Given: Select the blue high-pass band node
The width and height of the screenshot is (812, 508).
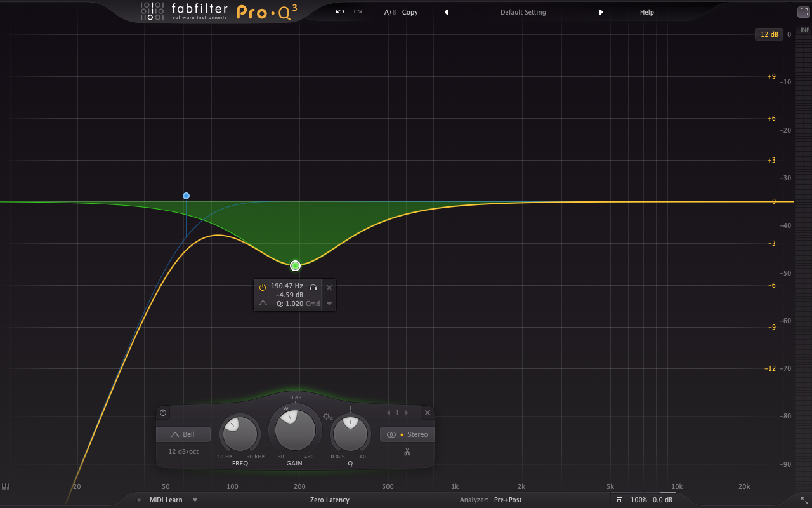Looking at the screenshot, I should [186, 196].
